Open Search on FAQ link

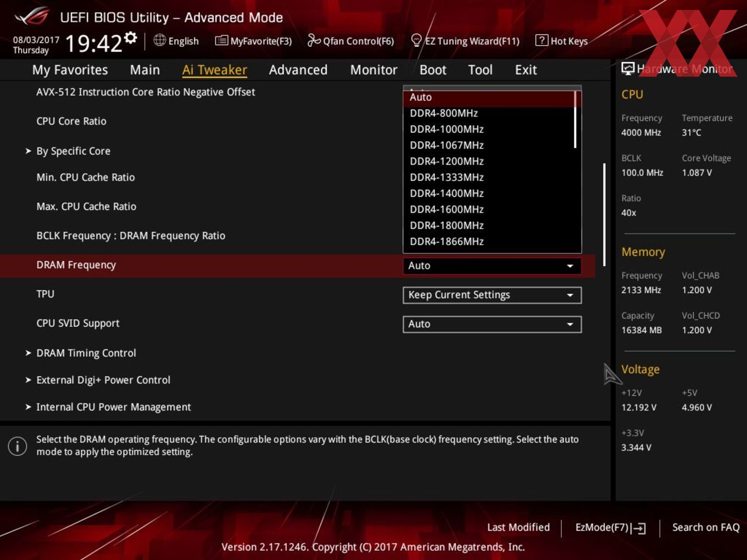coord(706,527)
